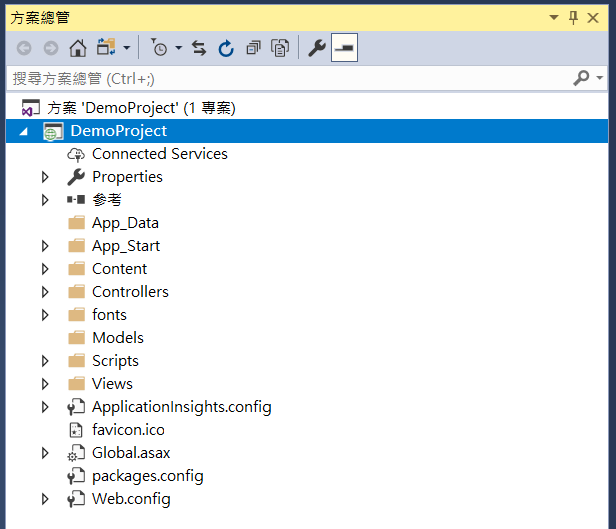Click the Home icon in toolbar
Viewport: 616px width, 529px height.
[x=77, y=48]
